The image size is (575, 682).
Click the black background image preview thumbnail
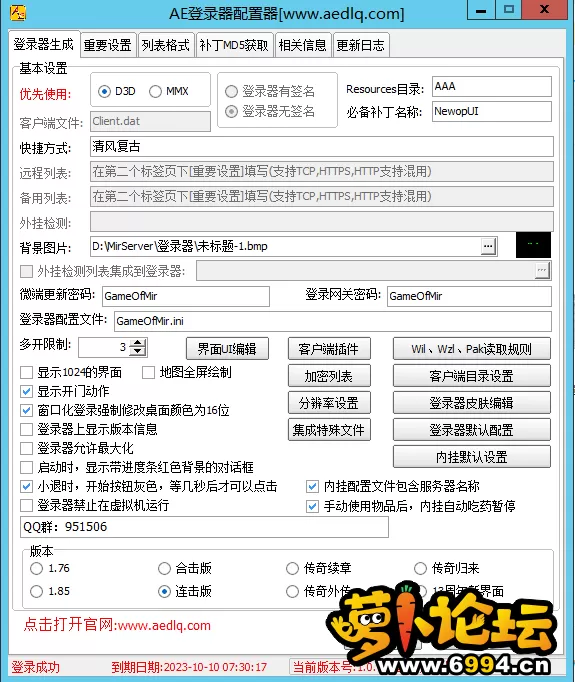pyautogui.click(x=533, y=245)
